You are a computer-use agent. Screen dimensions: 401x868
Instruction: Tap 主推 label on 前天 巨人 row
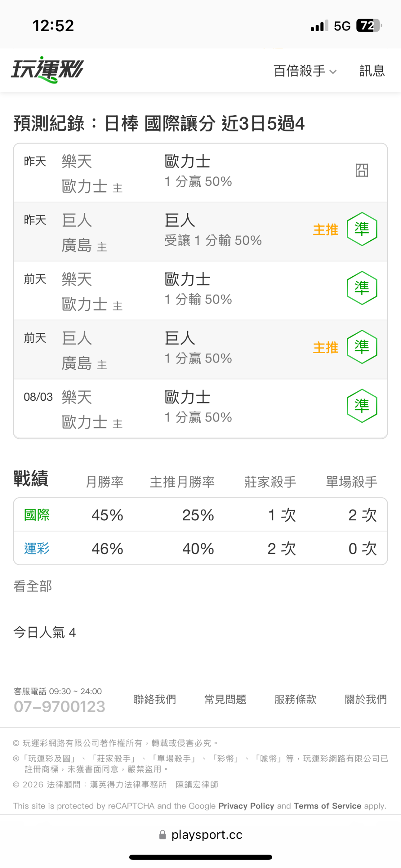(x=326, y=348)
